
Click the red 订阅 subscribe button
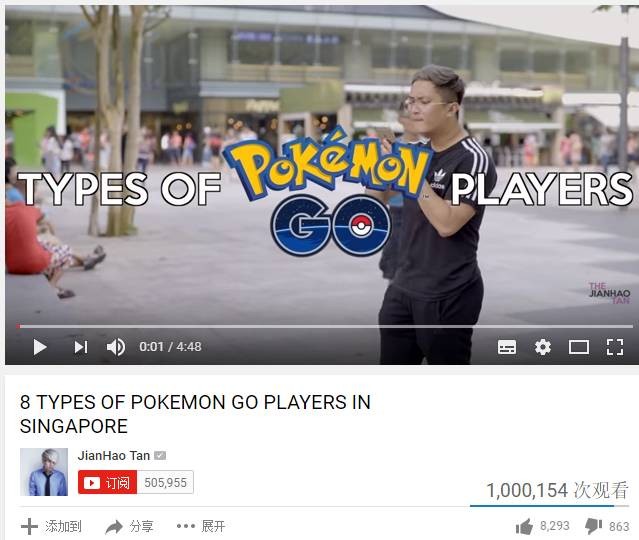pyautogui.click(x=108, y=483)
